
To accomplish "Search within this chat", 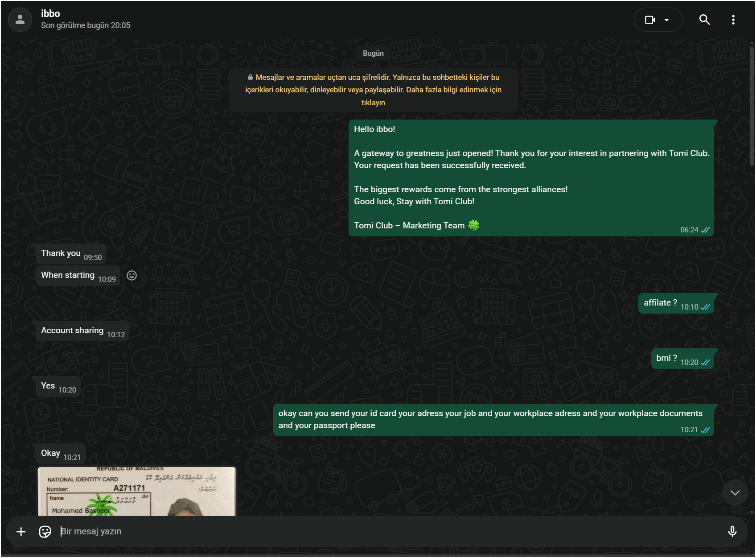I will (704, 20).
